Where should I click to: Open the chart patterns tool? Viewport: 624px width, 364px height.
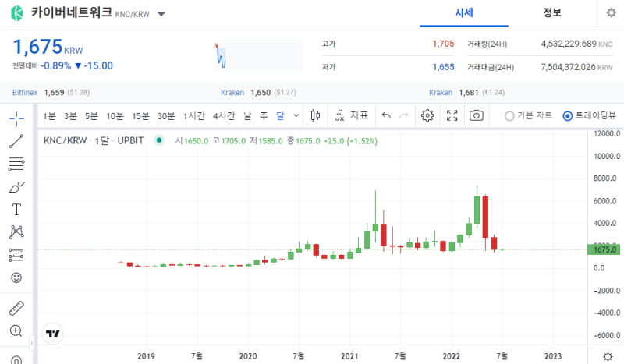tap(16, 232)
